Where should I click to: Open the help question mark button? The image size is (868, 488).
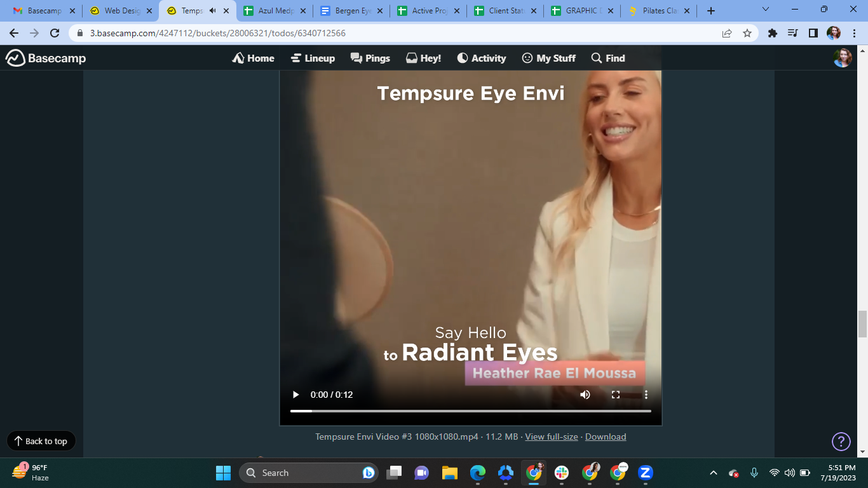point(841,441)
